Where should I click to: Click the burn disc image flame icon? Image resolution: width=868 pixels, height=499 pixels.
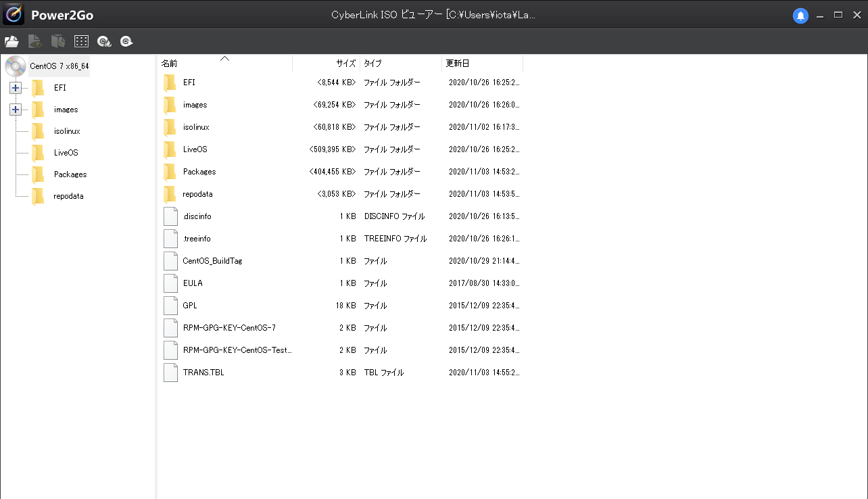coord(104,42)
